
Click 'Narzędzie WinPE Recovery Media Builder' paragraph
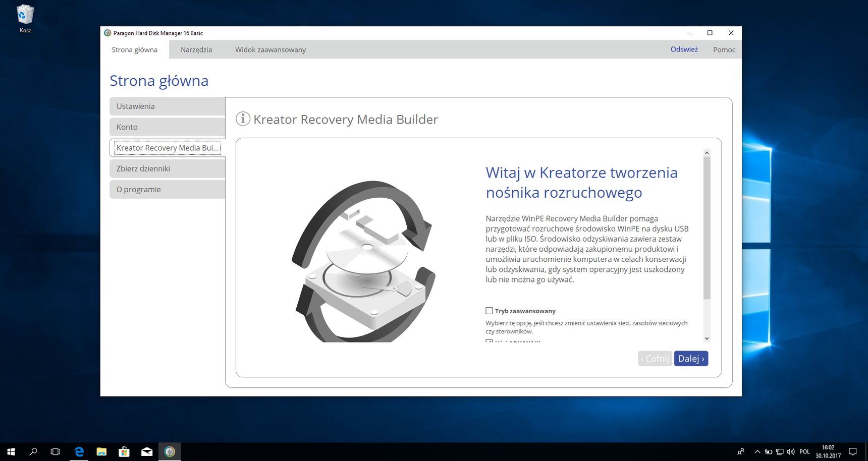click(587, 249)
